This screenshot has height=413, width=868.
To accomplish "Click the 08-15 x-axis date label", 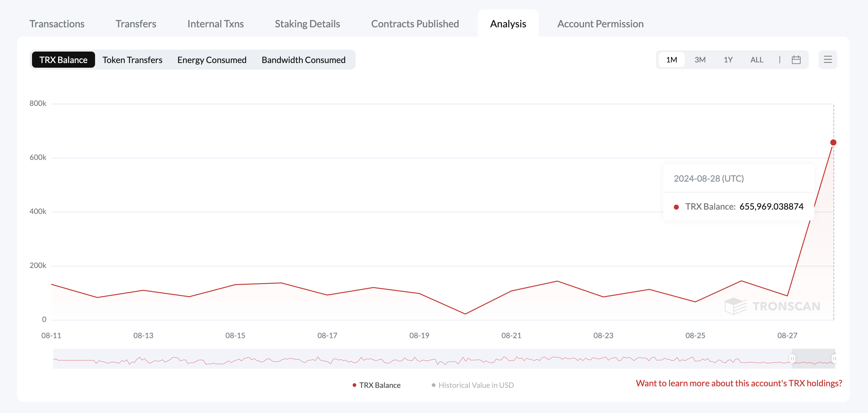I will pyautogui.click(x=235, y=335).
